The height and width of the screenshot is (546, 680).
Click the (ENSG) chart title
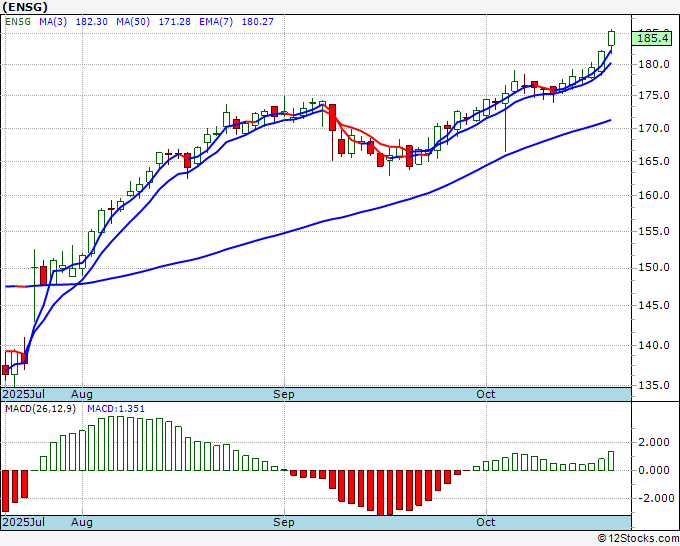(25, 7)
